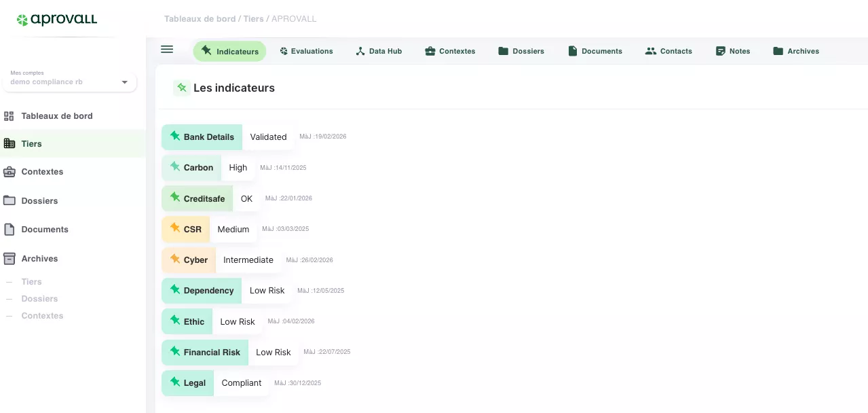Screen dimensions: 868x413
Task: Click the Contextes briefcase icon in sidebar
Action: pyautogui.click(x=9, y=172)
